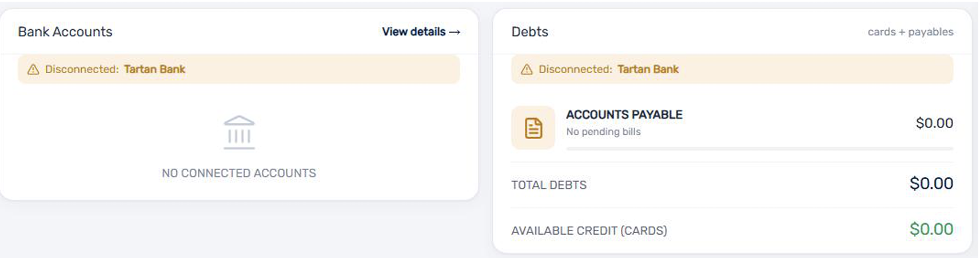Screen dimensions: 980x258
Task: Click the Accounts Payable progress bar
Action: 759,148
